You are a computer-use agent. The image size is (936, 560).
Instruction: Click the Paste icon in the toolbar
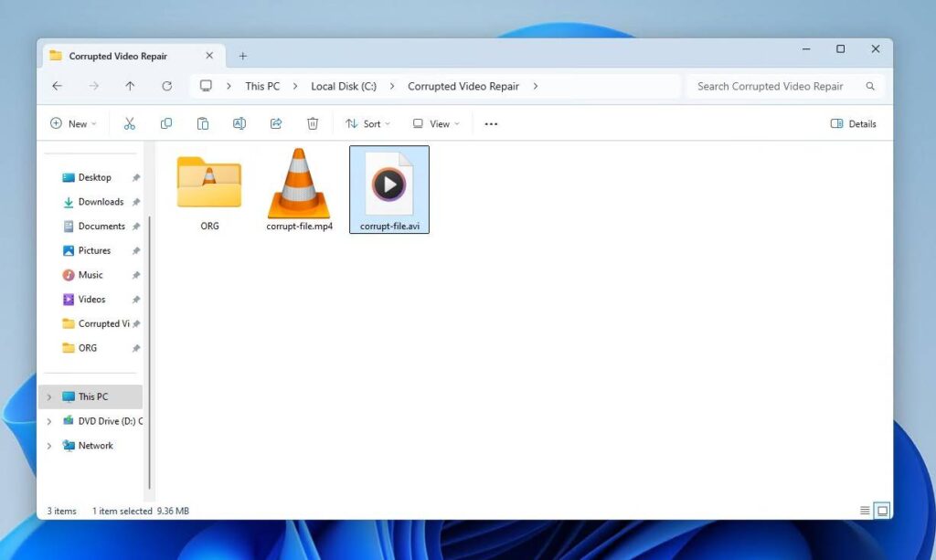tap(203, 123)
